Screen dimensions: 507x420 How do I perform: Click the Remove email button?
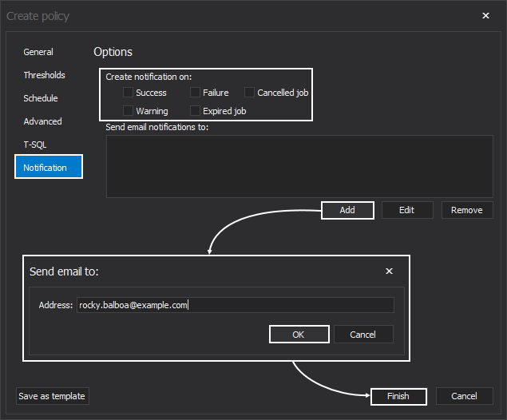coord(467,210)
